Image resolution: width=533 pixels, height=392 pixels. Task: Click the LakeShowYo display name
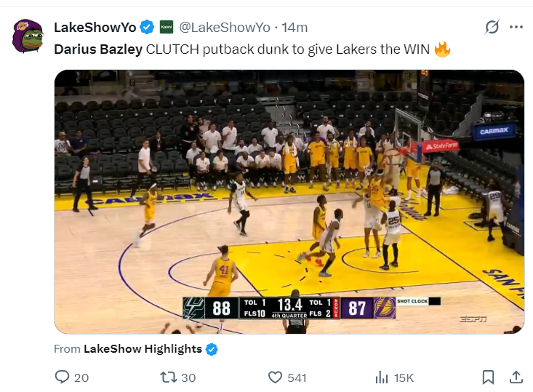click(95, 28)
